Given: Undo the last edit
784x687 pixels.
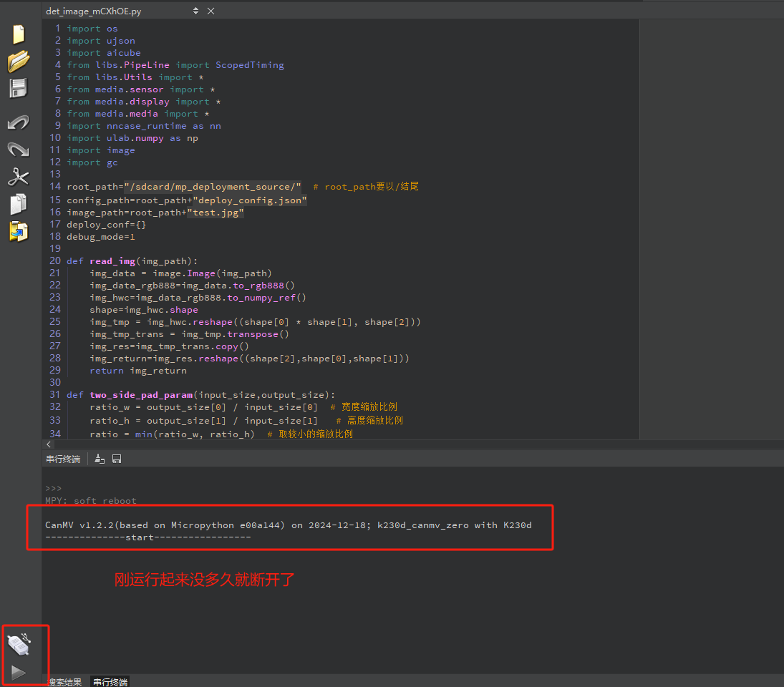Looking at the screenshot, I should [x=18, y=122].
